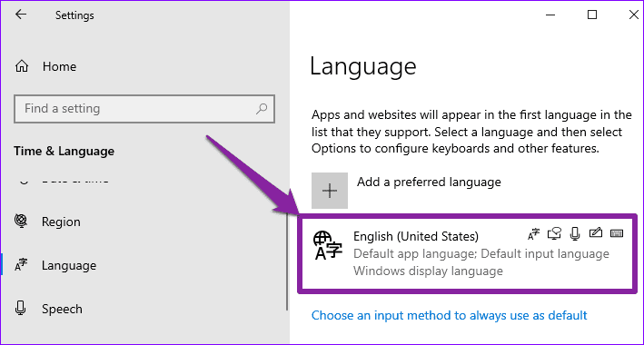
Task: Open Region settings page
Action: point(61,222)
